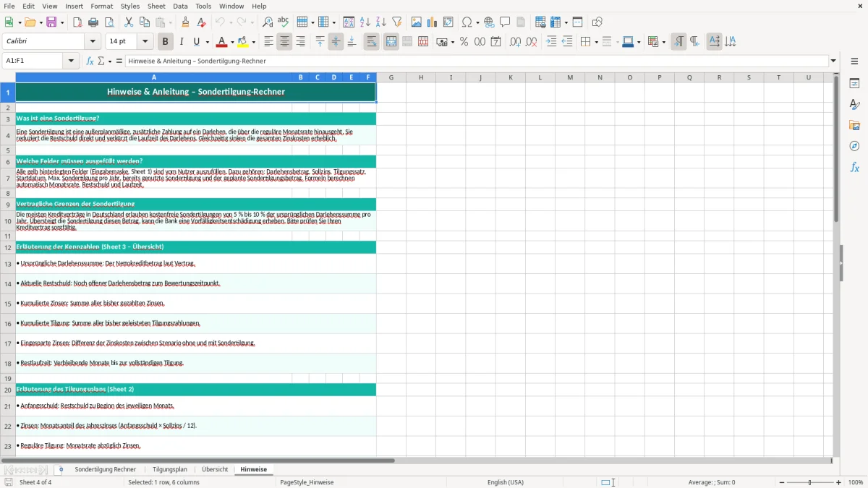Viewport: 868px width, 488px height.
Task: Click the Cut scissors icon
Action: pyautogui.click(x=129, y=22)
